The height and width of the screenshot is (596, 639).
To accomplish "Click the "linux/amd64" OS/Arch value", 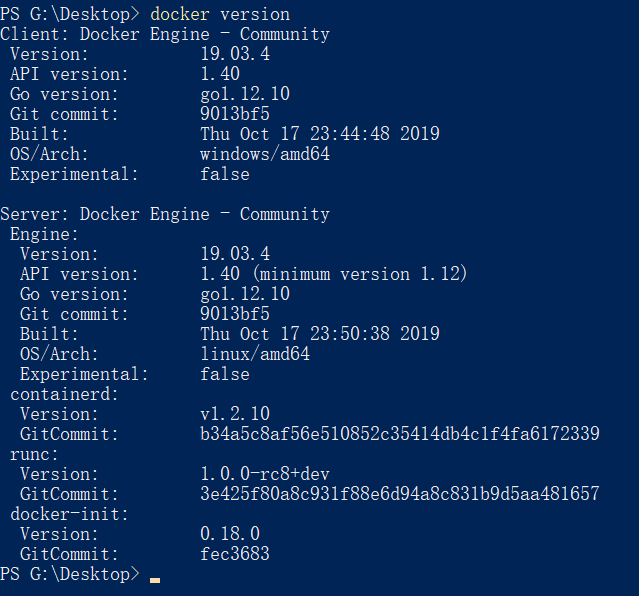I will (255, 354).
